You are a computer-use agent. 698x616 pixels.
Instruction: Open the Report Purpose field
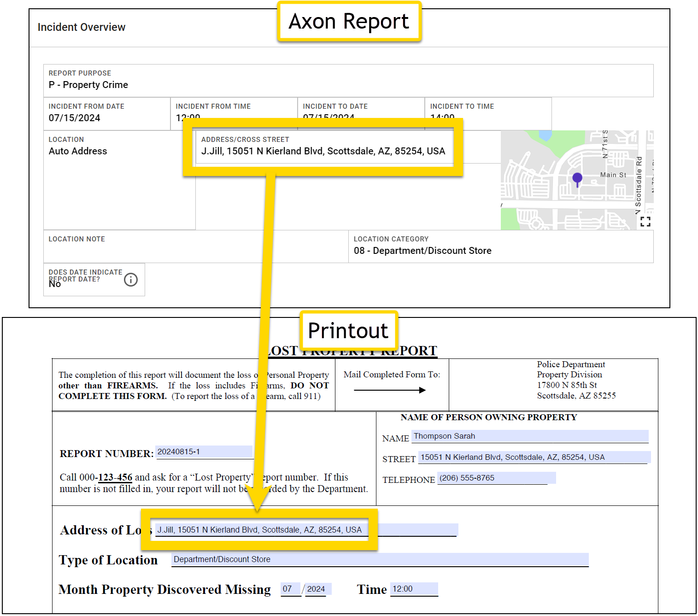pos(348,81)
